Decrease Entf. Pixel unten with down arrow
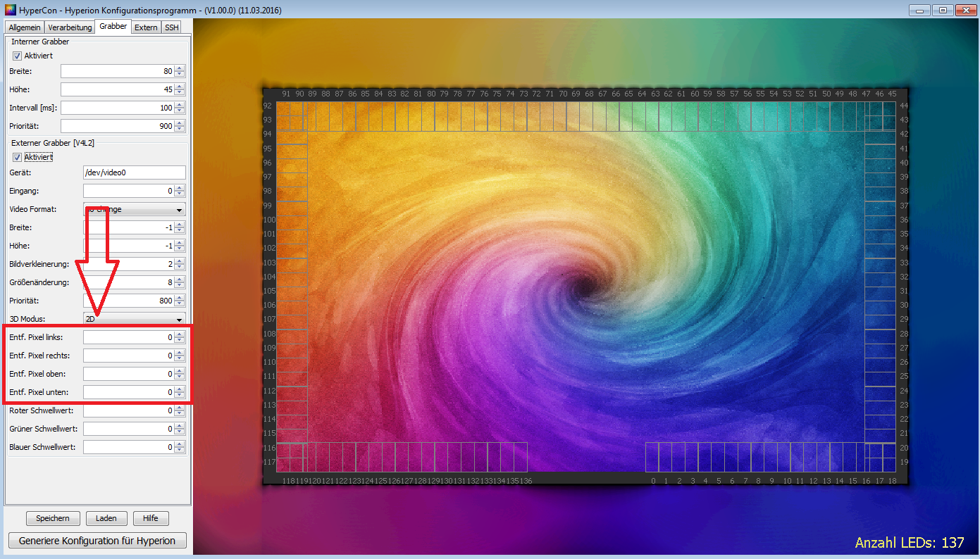This screenshot has width=980, height=559. pyautogui.click(x=180, y=395)
